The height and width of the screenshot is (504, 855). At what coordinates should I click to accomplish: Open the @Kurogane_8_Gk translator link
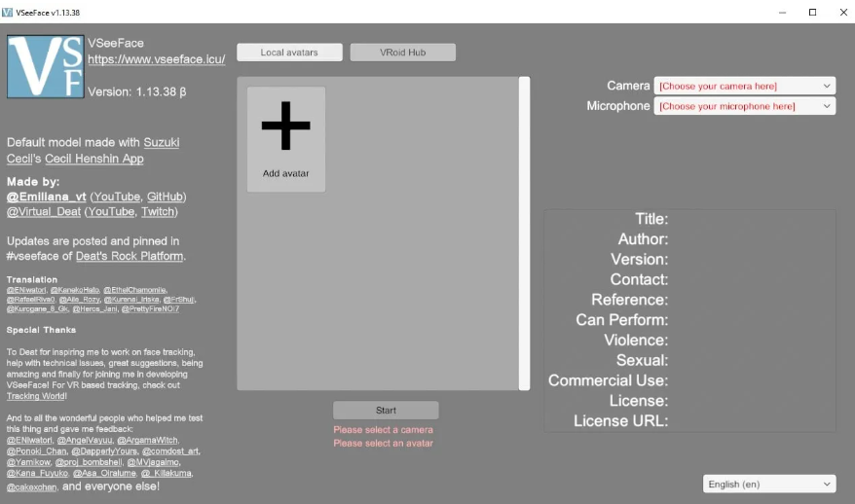(x=37, y=309)
